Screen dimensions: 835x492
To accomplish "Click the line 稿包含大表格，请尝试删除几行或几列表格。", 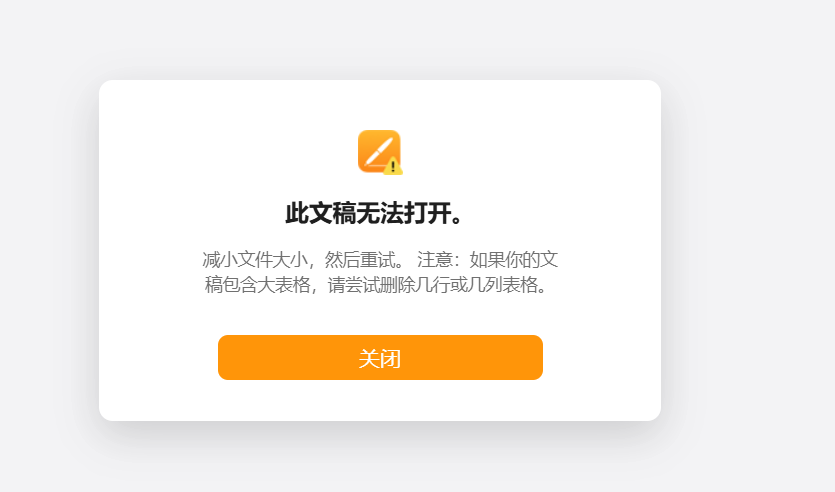I will point(376,285).
